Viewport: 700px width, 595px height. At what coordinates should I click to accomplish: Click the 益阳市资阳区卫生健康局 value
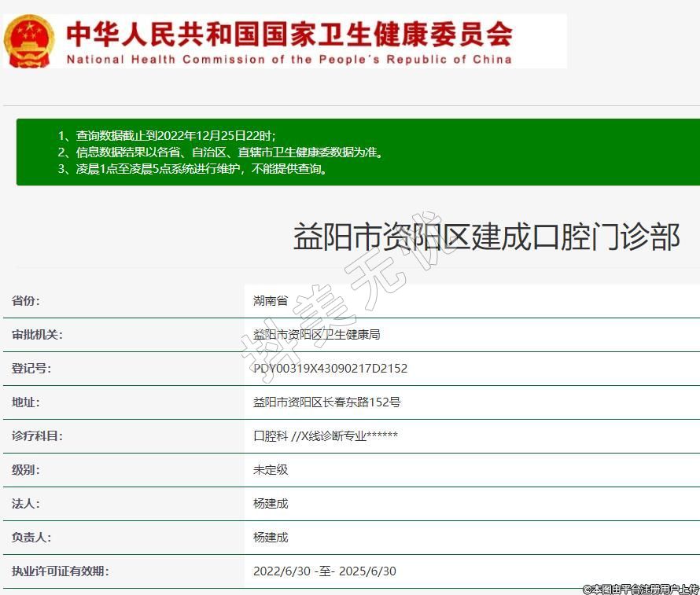tap(316, 335)
